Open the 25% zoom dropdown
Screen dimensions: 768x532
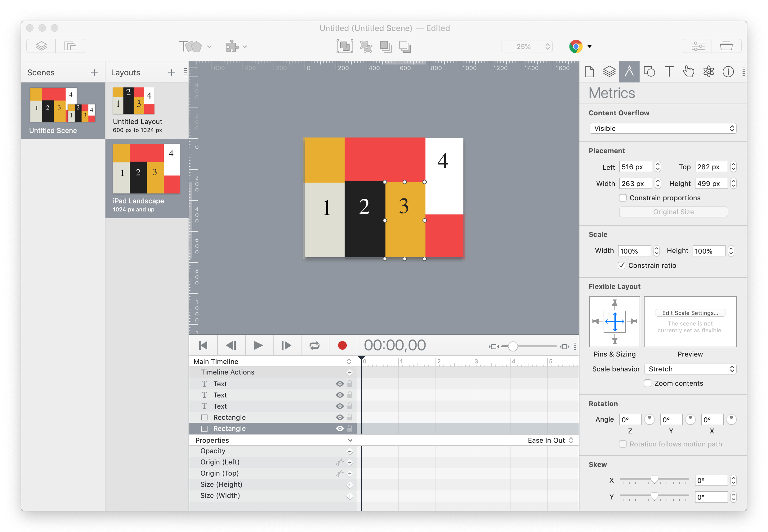point(527,47)
